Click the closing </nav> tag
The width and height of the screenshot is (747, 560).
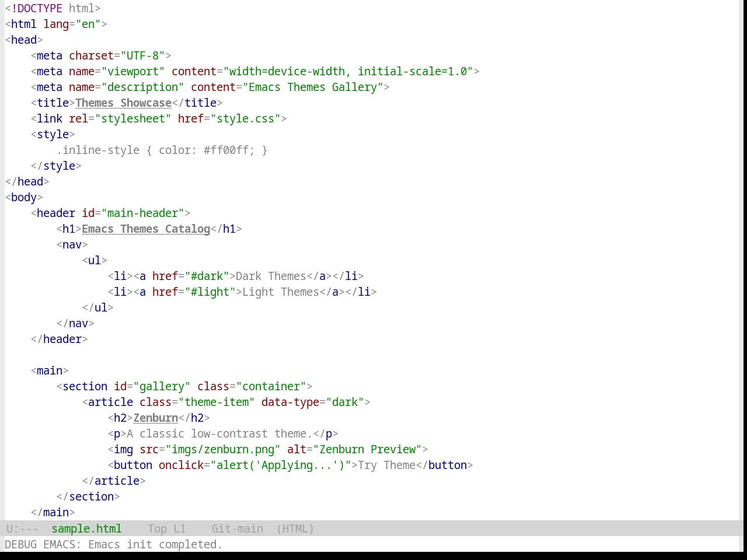tap(75, 324)
